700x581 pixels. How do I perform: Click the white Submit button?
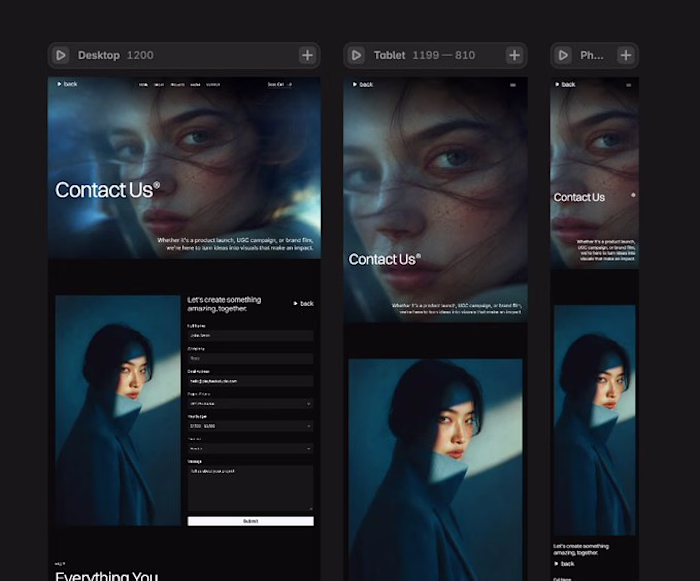(x=250, y=521)
